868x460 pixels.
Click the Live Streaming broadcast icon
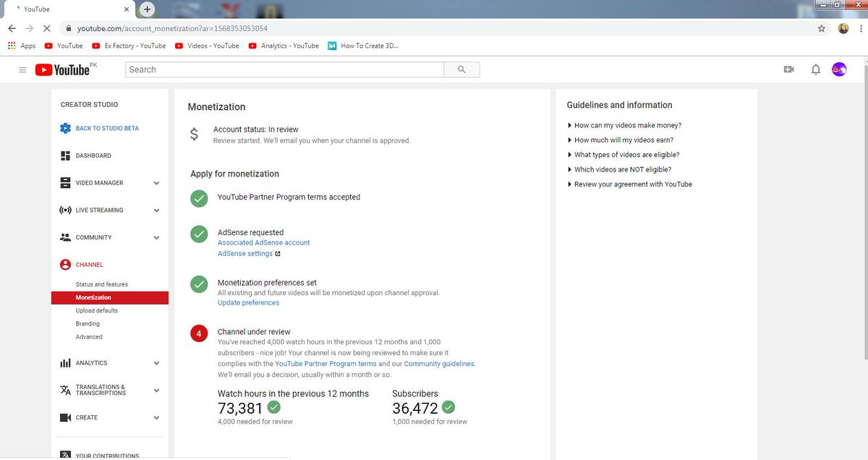coord(65,210)
